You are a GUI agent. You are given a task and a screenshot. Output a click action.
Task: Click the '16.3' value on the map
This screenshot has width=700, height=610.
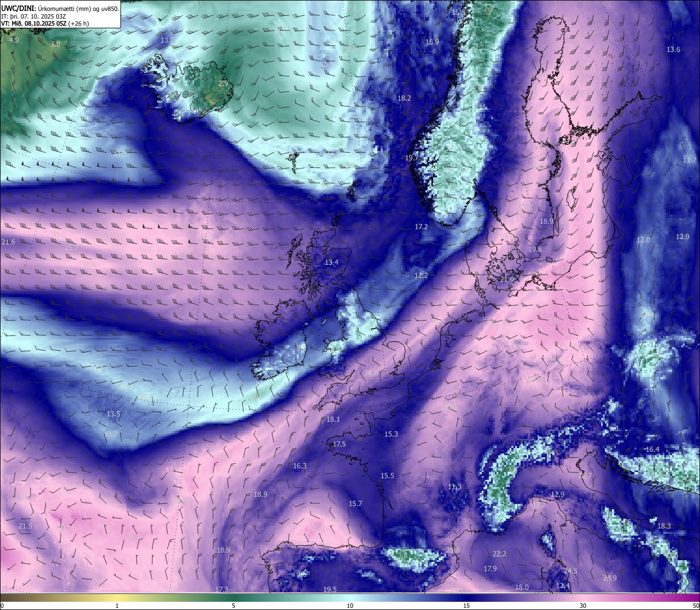(300, 466)
